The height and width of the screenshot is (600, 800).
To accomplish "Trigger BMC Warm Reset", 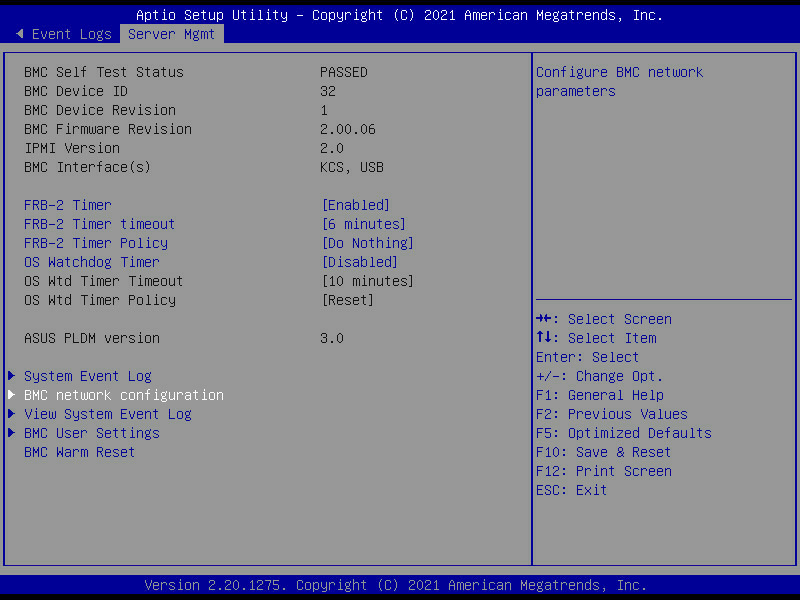I will (80, 452).
